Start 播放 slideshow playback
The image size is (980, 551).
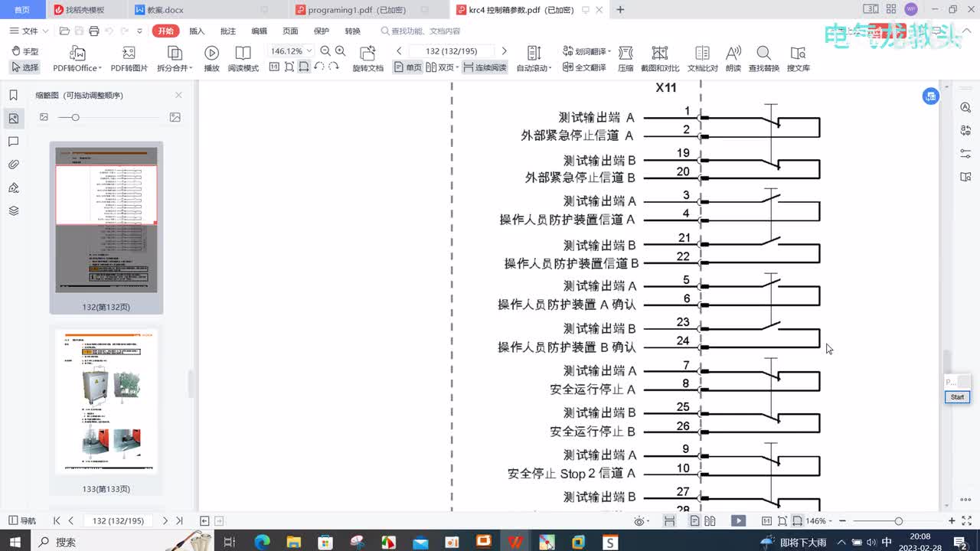211,59
